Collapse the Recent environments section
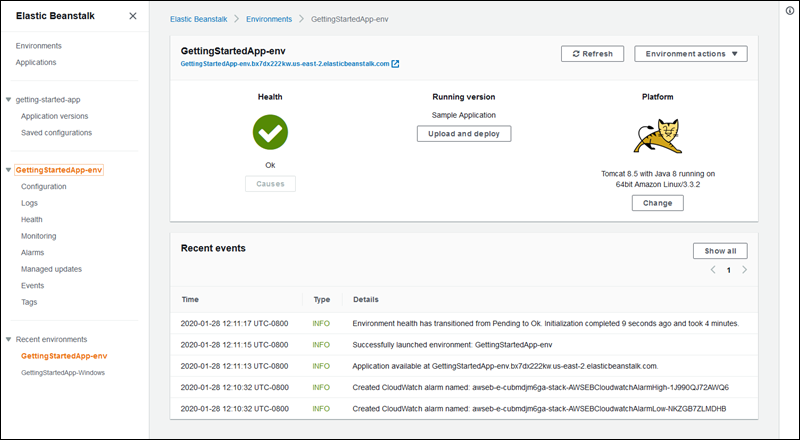This screenshot has height=440, width=800. (9, 339)
